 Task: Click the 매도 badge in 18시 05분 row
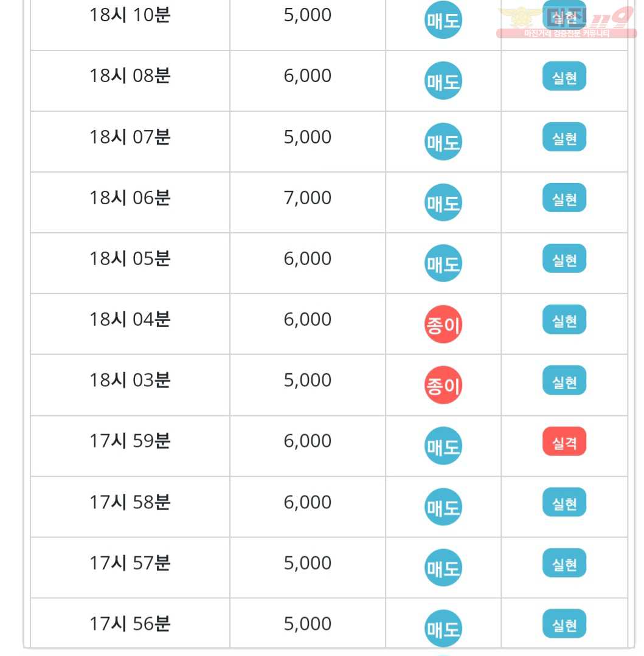point(443,263)
